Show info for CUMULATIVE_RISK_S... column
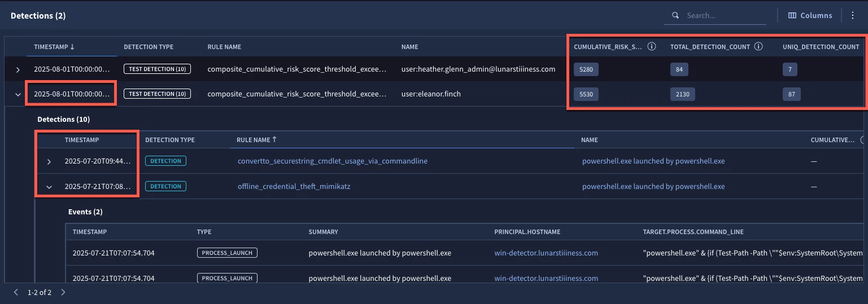 (651, 47)
